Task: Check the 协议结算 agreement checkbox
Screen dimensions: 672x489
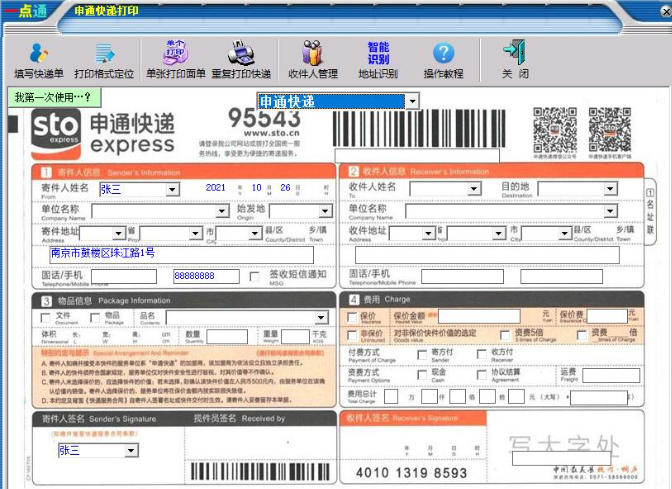Action: coord(482,375)
